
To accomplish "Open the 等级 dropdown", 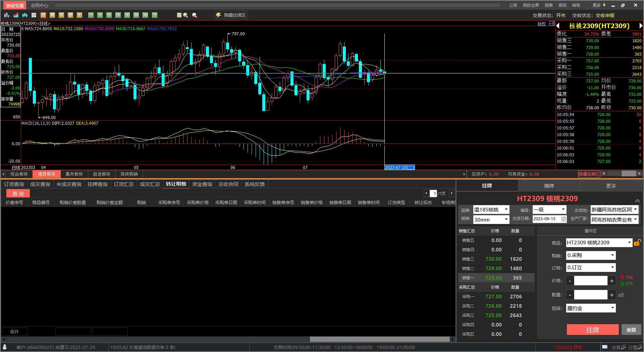I will point(549,210).
